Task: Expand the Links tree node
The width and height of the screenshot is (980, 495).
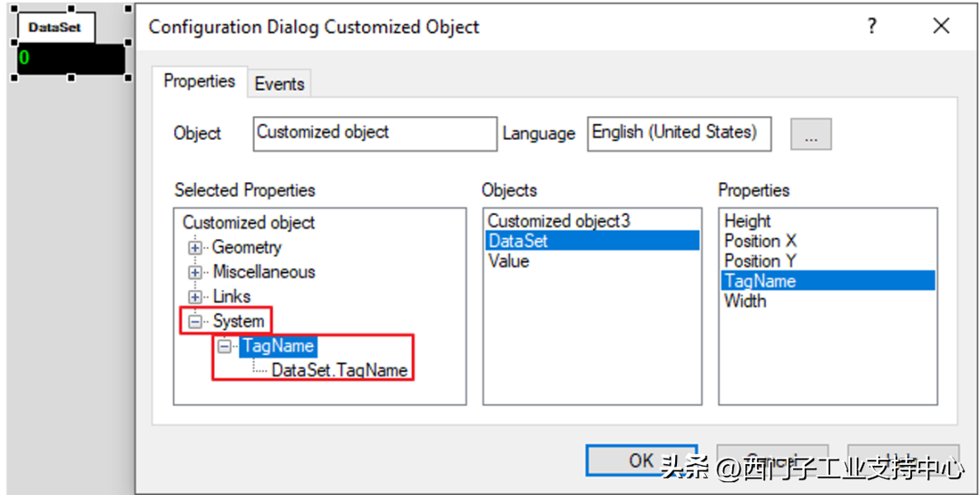Action: 194,296
